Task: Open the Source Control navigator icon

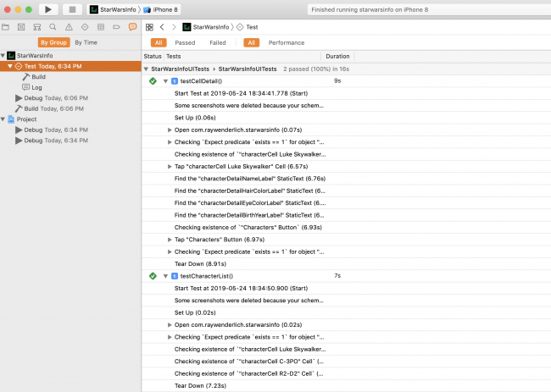Action: click(21, 27)
